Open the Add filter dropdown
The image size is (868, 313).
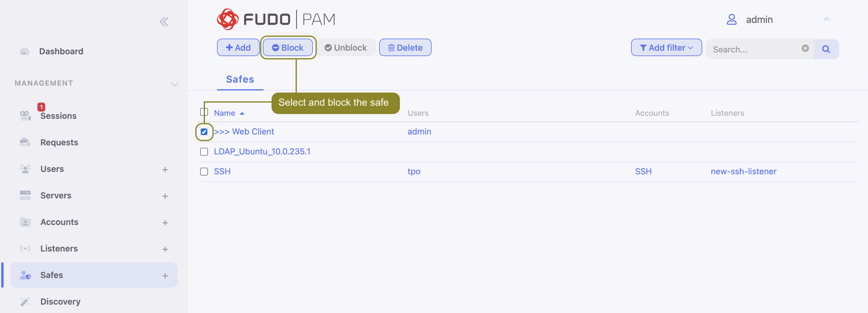tap(666, 47)
